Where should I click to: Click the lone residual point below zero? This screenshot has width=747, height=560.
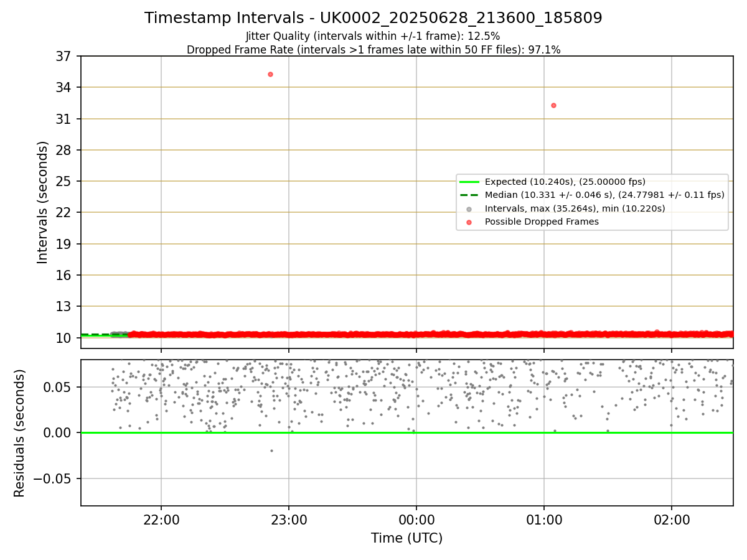click(x=271, y=450)
